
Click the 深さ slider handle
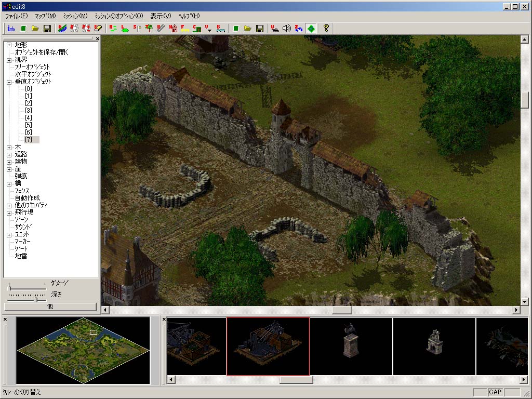(x=36, y=299)
